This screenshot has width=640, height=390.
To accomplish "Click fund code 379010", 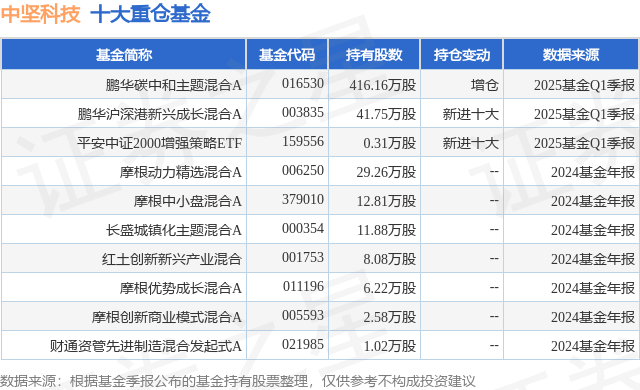I will (303, 199).
